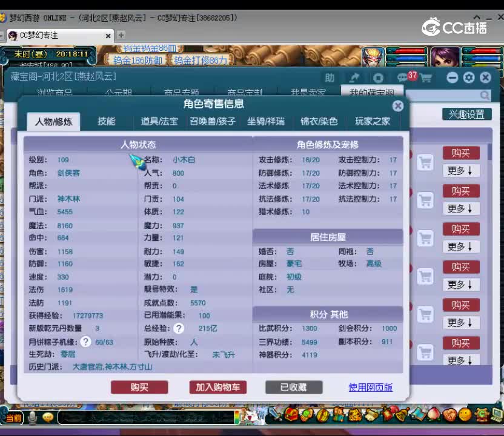Open the red treasure chest icon
This screenshot has height=436, width=504.
[x=290, y=415]
